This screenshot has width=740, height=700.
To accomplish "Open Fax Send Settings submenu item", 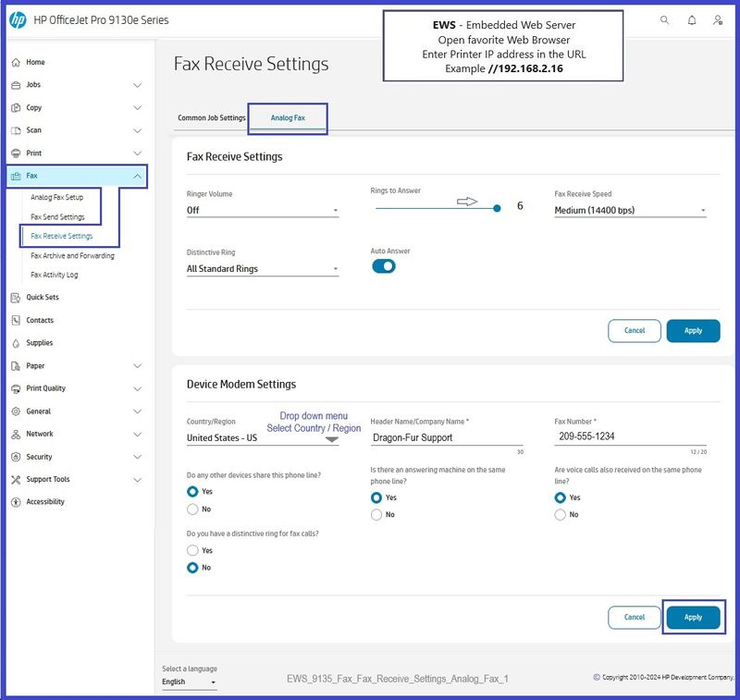I will (x=57, y=217).
